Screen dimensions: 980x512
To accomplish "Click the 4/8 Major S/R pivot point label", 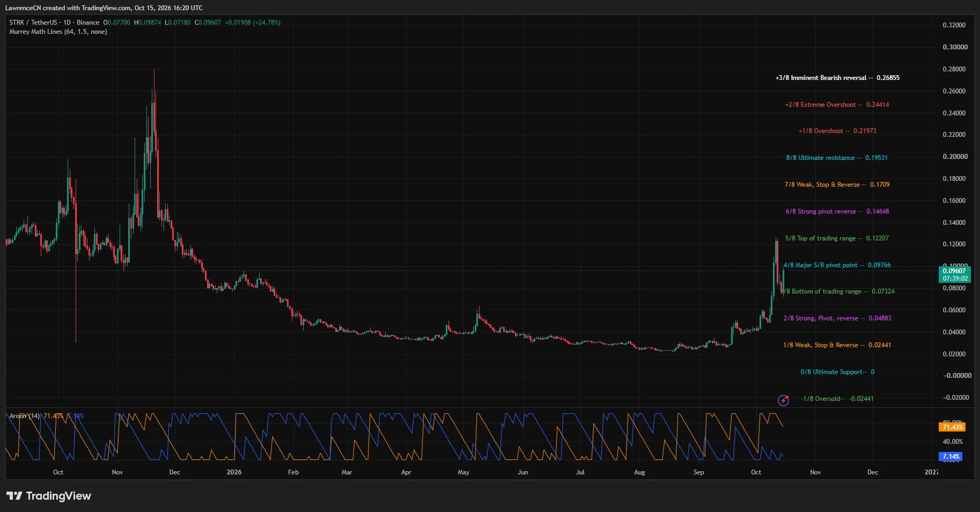I will click(x=837, y=265).
